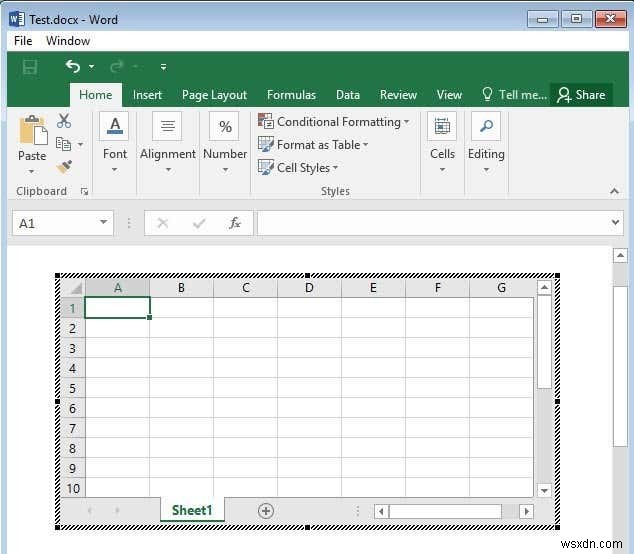The image size is (634, 554).
Task: Expand the Copy dropdown arrow
Action: [x=80, y=144]
